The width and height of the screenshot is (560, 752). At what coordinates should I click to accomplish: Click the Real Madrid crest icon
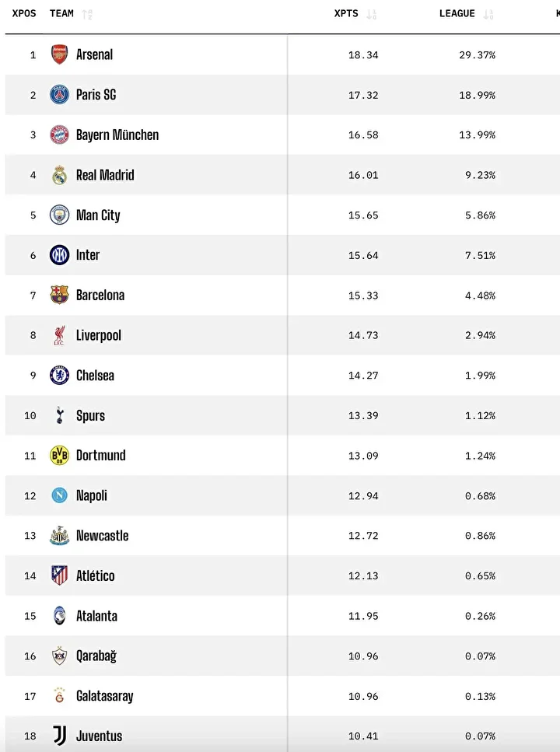coord(60,175)
